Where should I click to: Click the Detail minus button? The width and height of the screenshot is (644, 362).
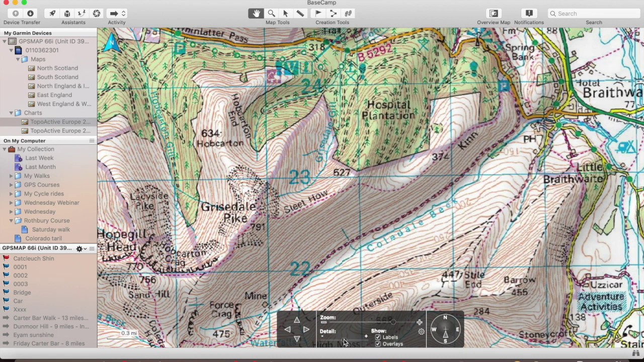tap(322, 336)
